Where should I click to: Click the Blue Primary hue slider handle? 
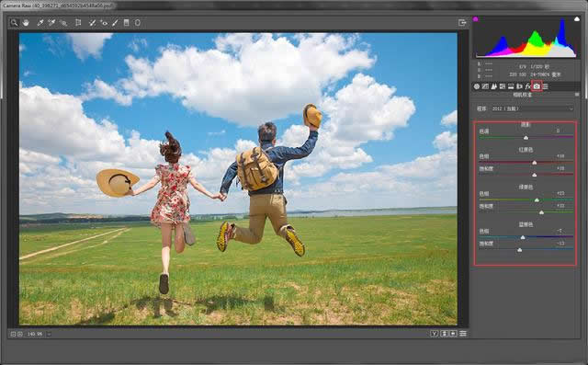pos(523,237)
